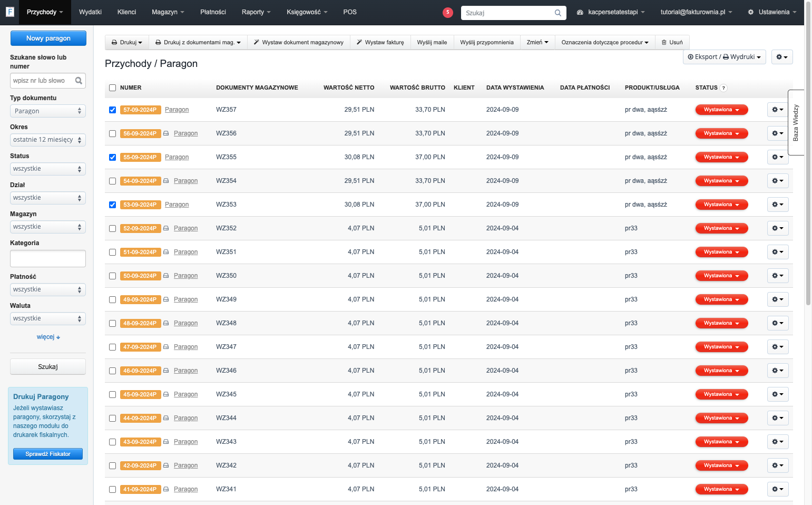Open the Raporty menu

click(256, 12)
